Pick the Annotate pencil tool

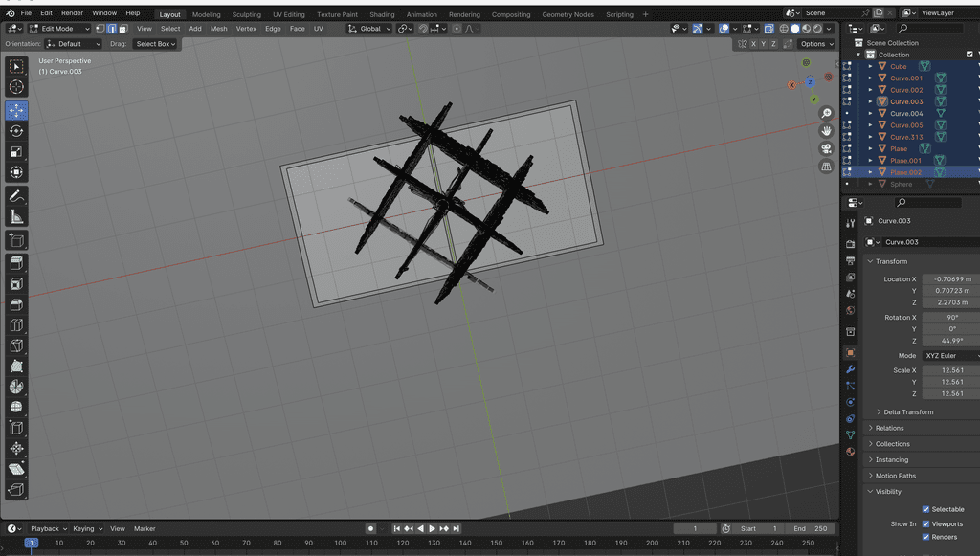click(16, 196)
